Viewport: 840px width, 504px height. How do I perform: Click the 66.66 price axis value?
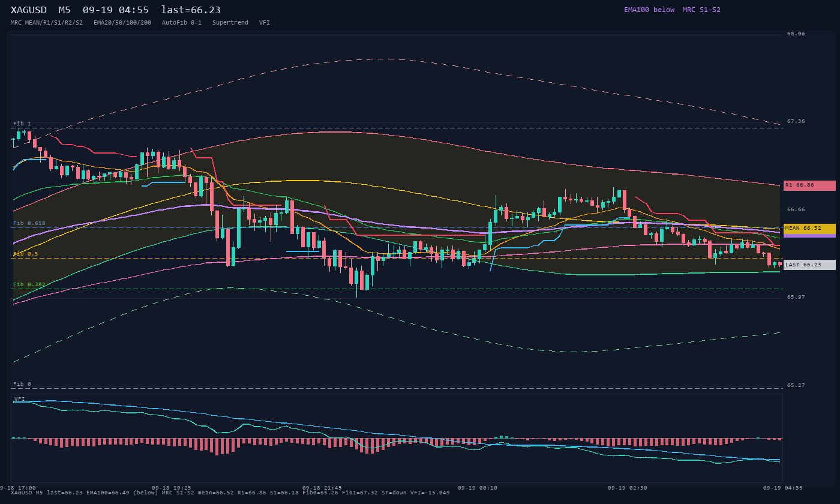[796, 209]
